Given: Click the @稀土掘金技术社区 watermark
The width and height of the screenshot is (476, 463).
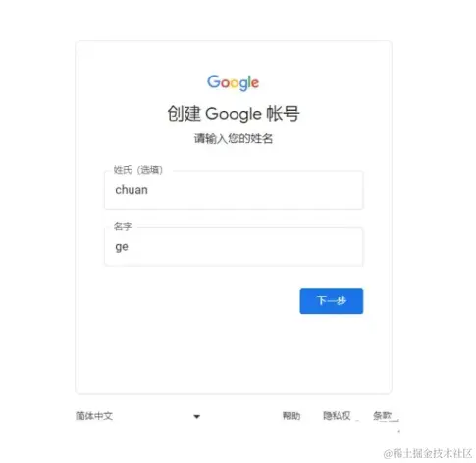Looking at the screenshot, I should 428,454.
